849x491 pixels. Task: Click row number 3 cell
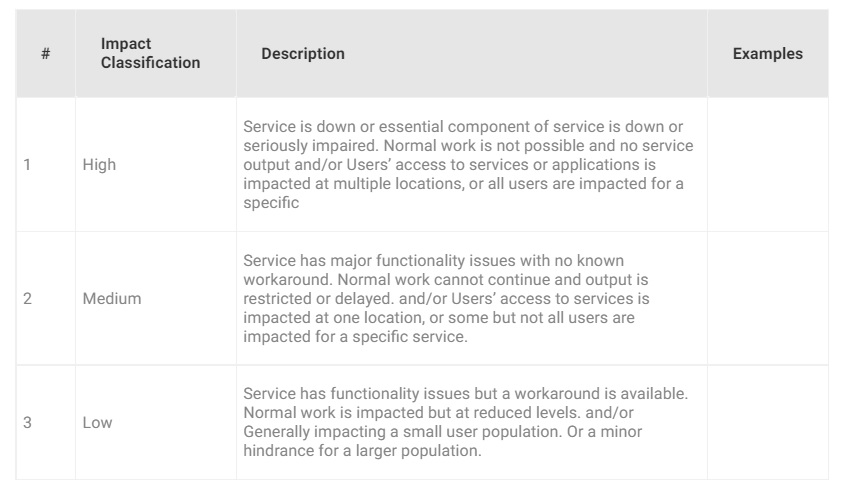tap(28, 423)
